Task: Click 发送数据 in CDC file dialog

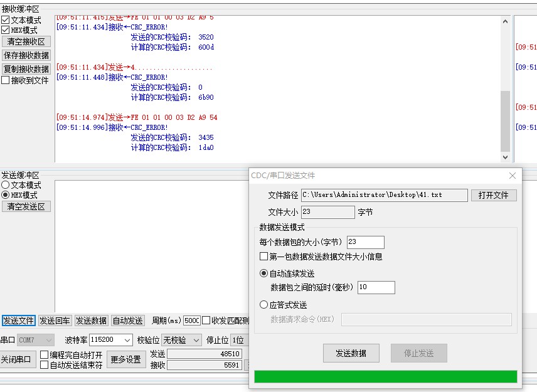Action: coord(351,353)
